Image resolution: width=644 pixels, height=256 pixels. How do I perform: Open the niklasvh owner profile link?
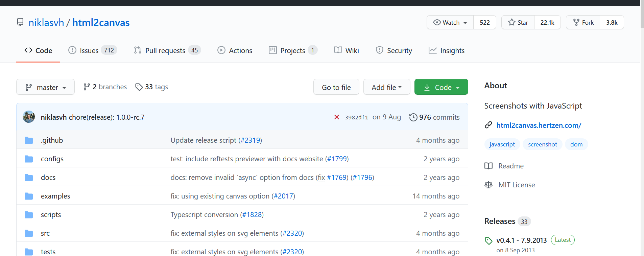click(46, 23)
